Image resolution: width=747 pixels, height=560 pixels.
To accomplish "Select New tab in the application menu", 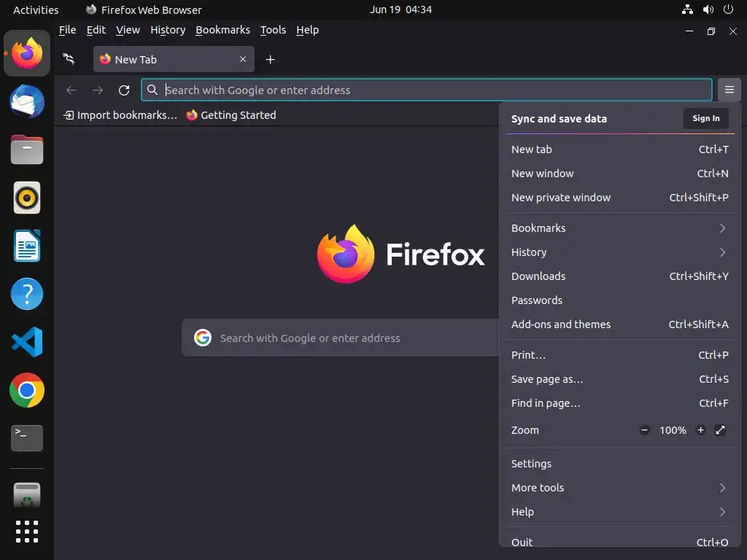I will [x=619, y=149].
